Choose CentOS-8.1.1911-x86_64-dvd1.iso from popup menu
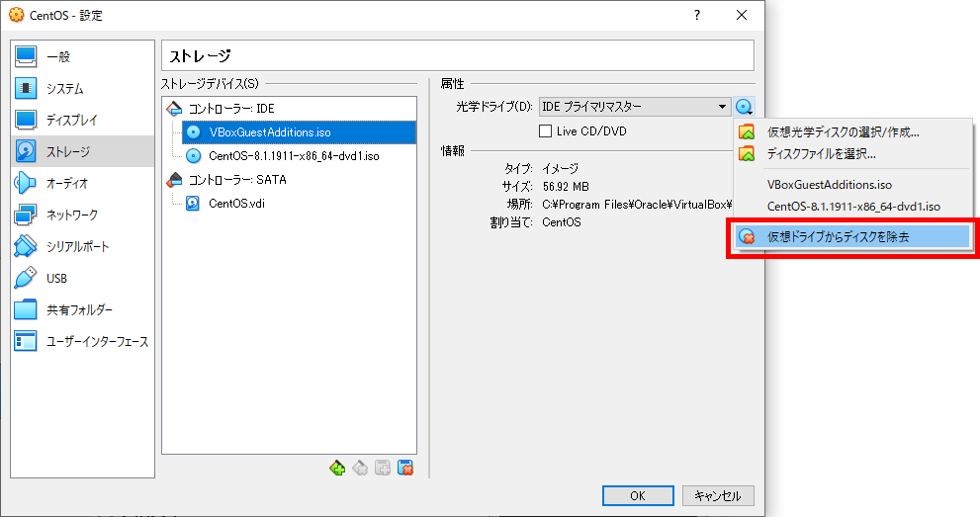Viewport: 980px width, 517px height. (x=852, y=207)
